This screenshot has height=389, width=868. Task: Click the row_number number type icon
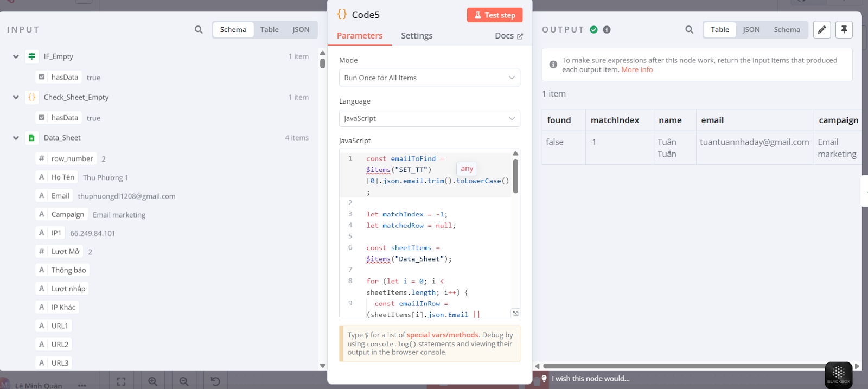42,158
